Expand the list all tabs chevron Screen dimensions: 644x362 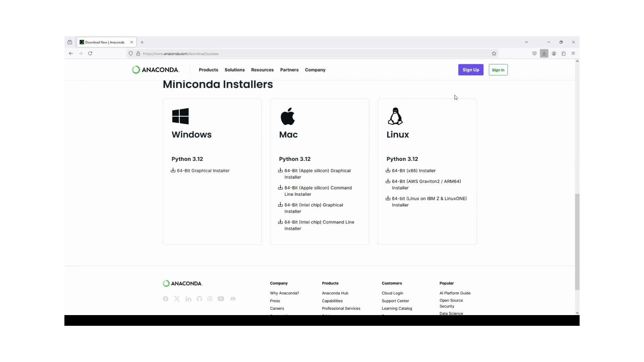tap(526, 42)
